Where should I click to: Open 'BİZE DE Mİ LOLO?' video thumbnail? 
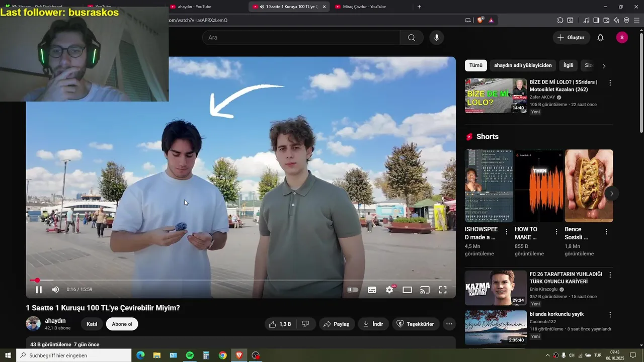[496, 96]
